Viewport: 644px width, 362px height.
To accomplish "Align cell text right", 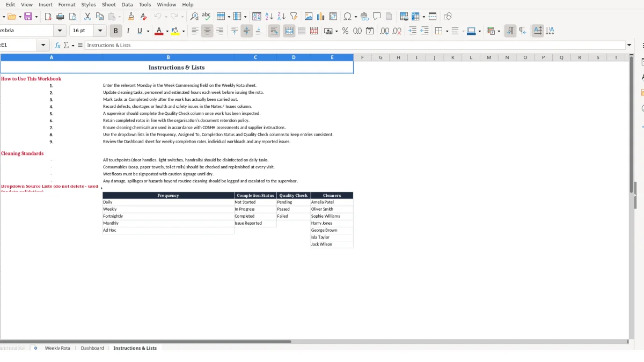I will [219, 31].
